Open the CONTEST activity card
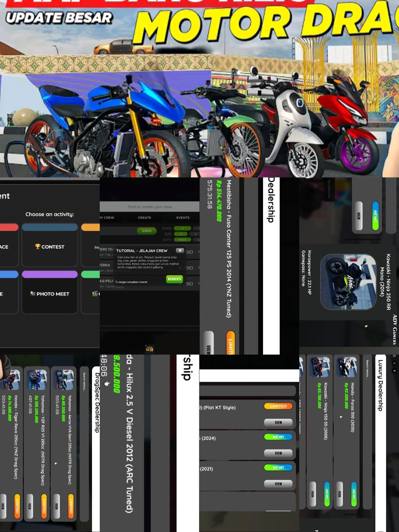 (50, 245)
